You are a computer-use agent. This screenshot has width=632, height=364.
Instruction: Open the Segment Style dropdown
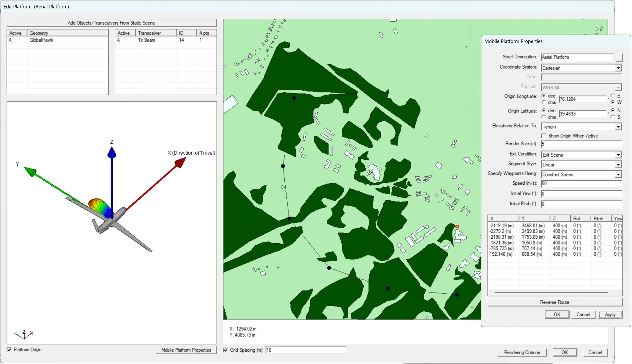pyautogui.click(x=618, y=164)
